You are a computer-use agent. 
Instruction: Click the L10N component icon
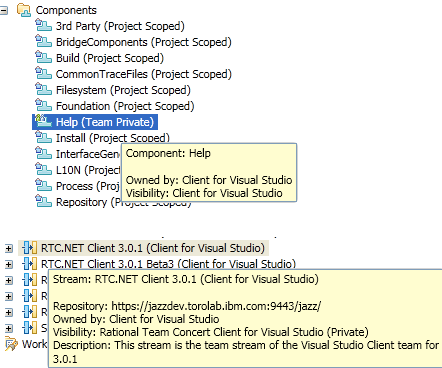pos(43,169)
